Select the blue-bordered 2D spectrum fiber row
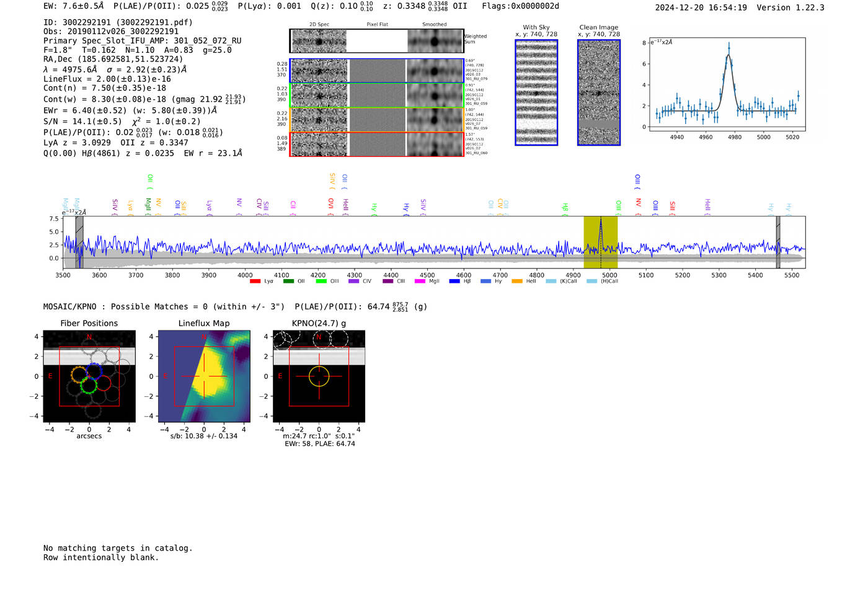The width and height of the screenshot is (868, 591). click(x=377, y=71)
